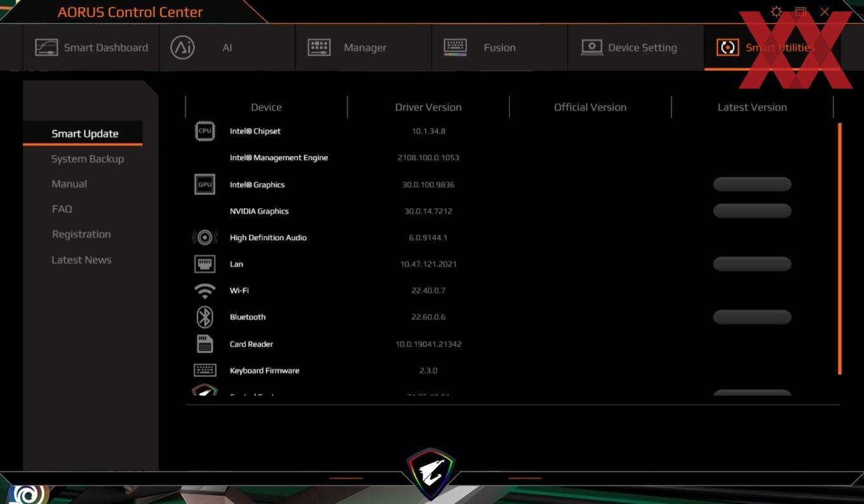Open the Device Setting tab

coord(635,48)
